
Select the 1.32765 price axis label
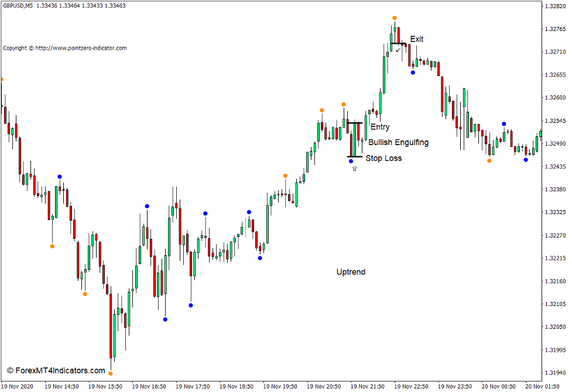tap(555, 29)
